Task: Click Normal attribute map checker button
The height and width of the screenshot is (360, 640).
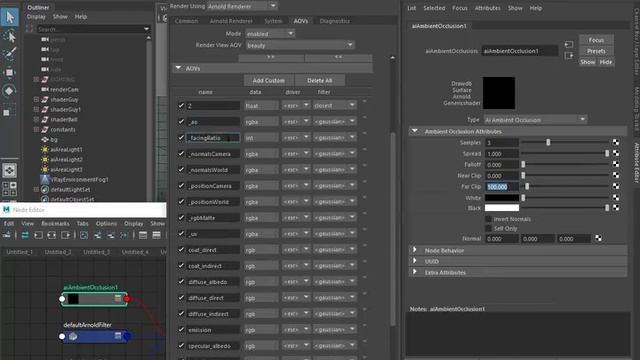Action: pyautogui.click(x=598, y=238)
